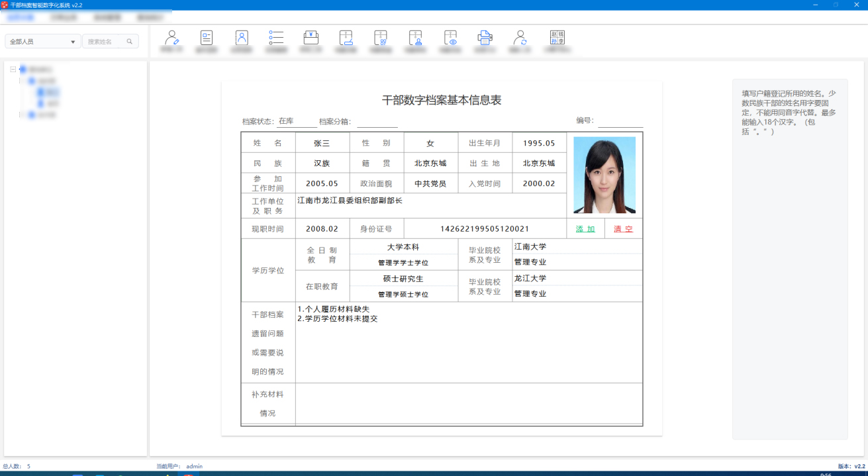868x476 pixels.
Task: Click the person-with-pencil edit toolbar icon
Action: [171, 38]
